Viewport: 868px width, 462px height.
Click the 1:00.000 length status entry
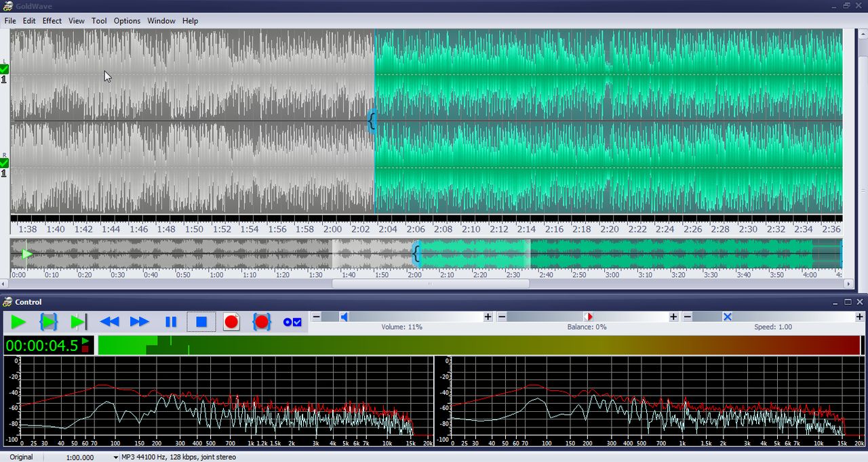(80, 457)
